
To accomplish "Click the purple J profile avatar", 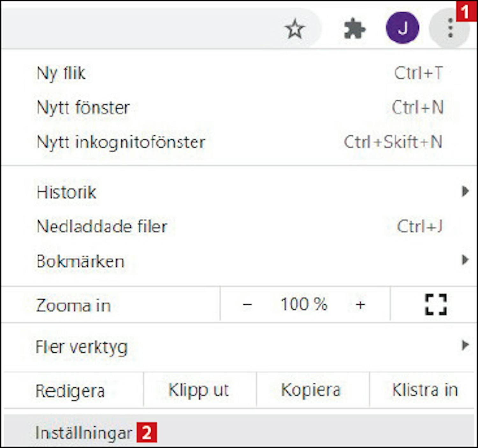I will [402, 28].
